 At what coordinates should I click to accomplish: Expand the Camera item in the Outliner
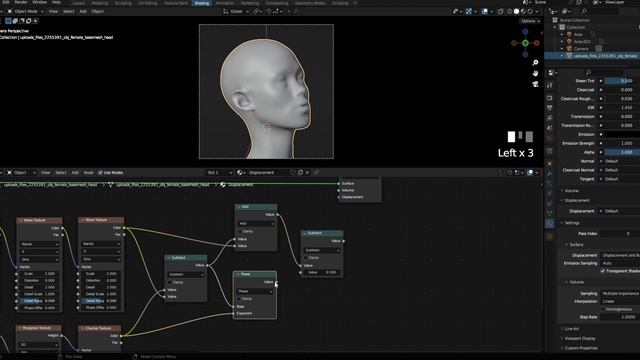pyautogui.click(x=562, y=49)
